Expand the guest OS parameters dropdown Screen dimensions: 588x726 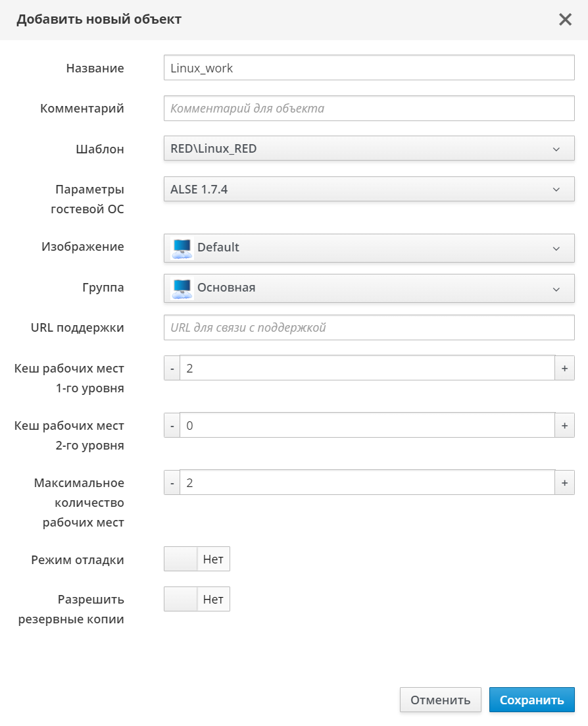pyautogui.click(x=369, y=190)
